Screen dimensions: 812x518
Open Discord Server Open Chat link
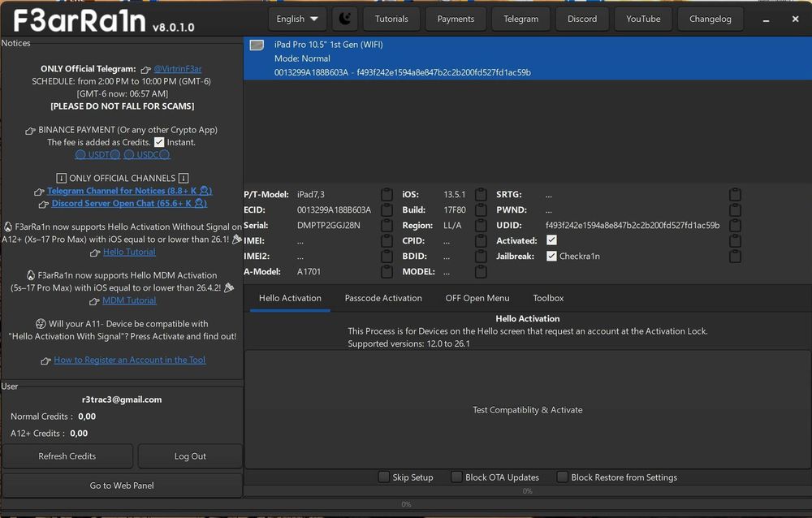[x=129, y=204]
